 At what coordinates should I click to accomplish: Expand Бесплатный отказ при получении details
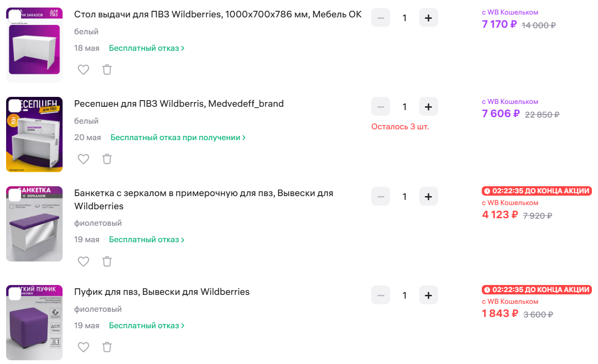[178, 137]
